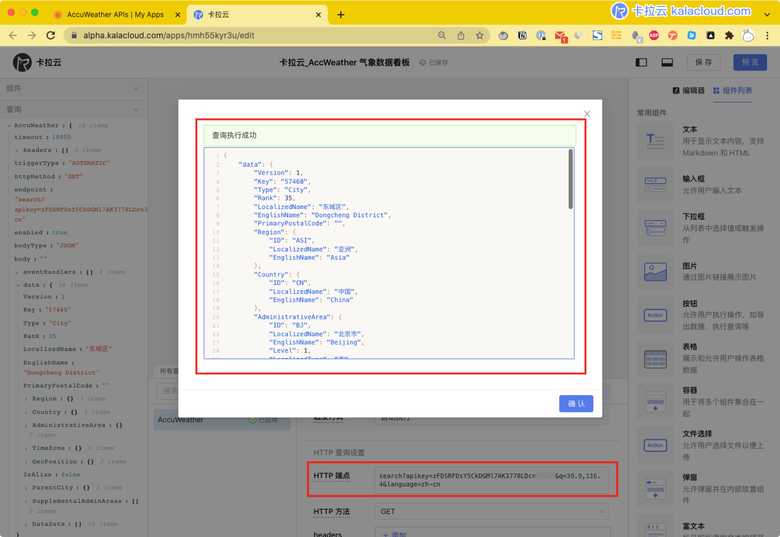This screenshot has height=537, width=780.
Task: Go forward with browser forward arrow
Action: tap(31, 35)
